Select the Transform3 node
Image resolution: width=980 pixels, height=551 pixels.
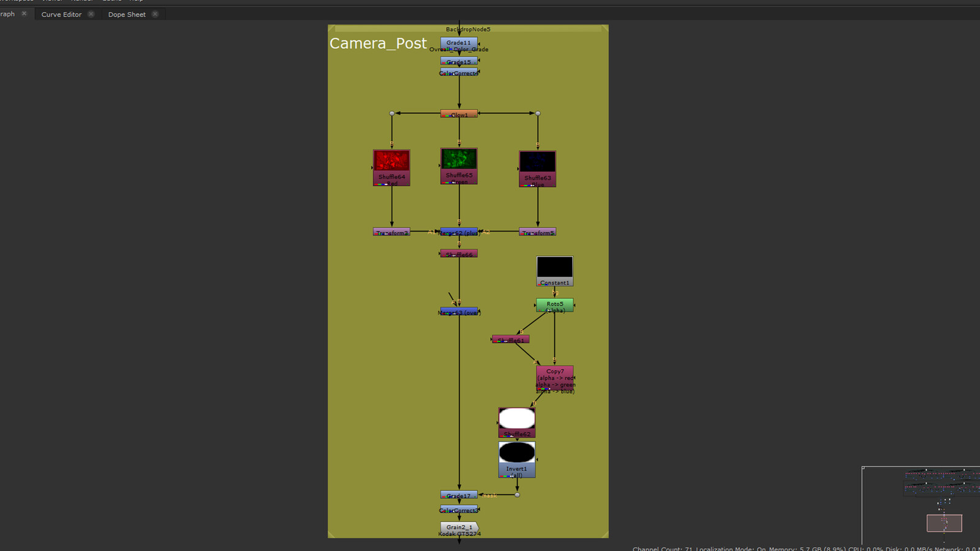point(391,232)
